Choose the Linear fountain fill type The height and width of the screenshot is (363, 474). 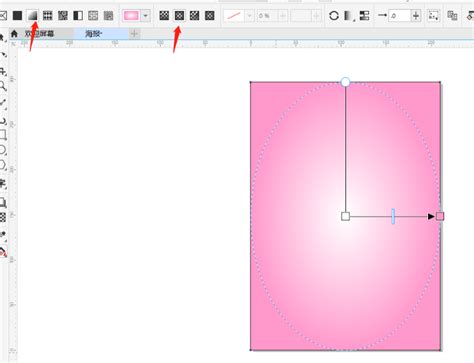pyautogui.click(x=164, y=15)
